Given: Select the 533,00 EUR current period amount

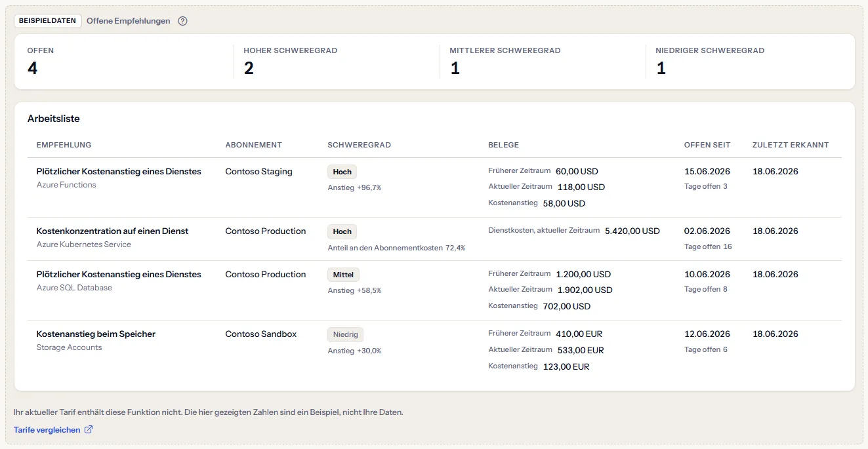Looking at the screenshot, I should pos(581,350).
